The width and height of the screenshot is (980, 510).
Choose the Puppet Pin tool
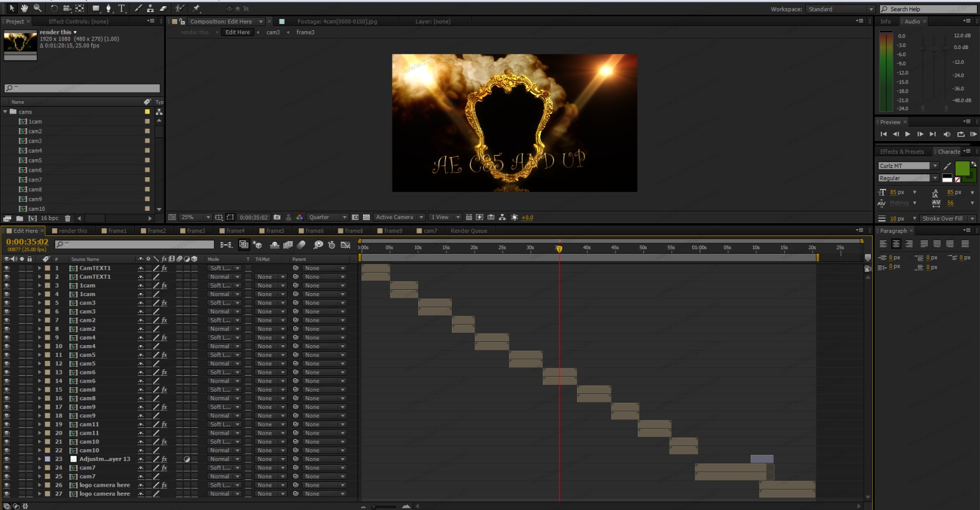(196, 8)
